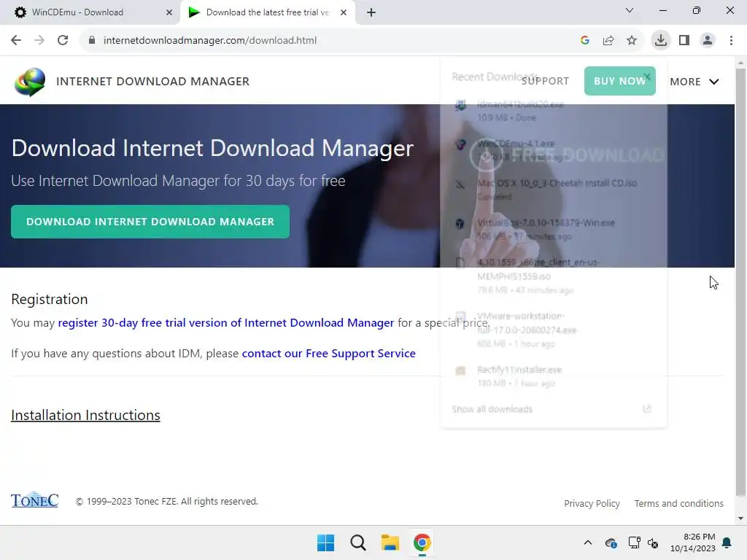Open VirtualBox-7.0.10 Win.exe download entry

(x=553, y=229)
